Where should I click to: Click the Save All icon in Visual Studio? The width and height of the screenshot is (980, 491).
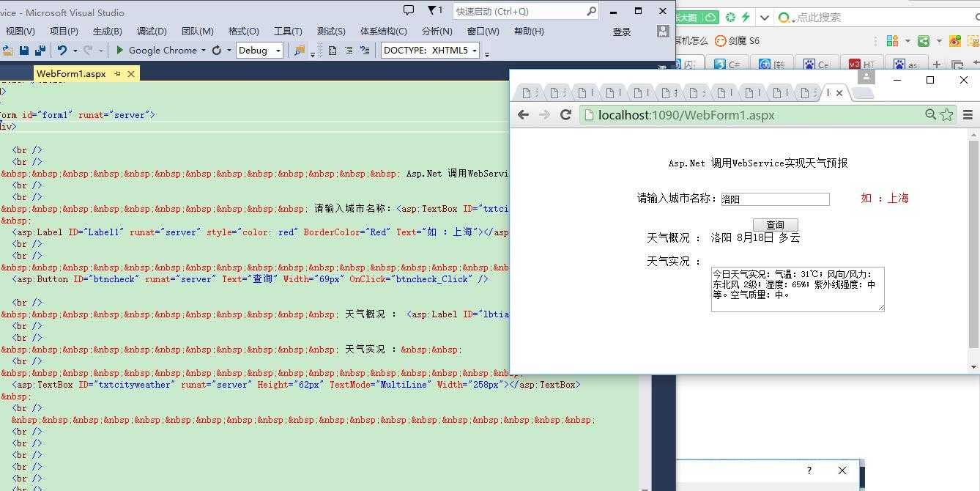pos(40,51)
